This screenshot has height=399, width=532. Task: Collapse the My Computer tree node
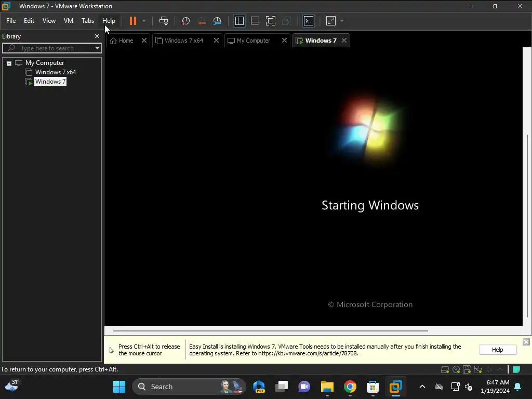9,63
